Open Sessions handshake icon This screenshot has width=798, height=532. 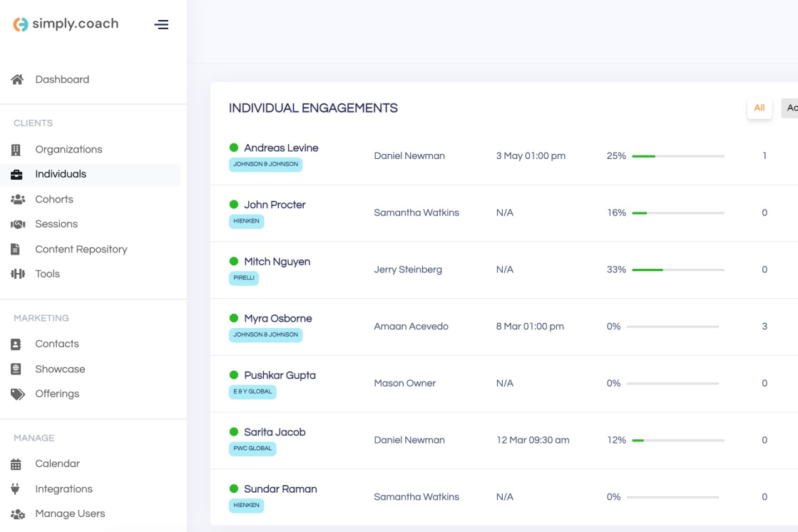tap(17, 225)
